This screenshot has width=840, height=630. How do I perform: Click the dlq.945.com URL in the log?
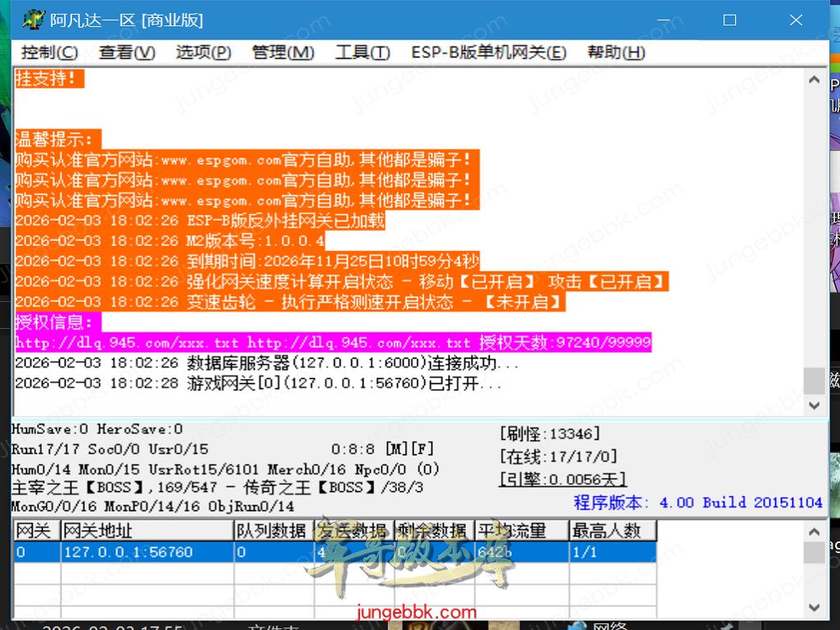point(127,343)
